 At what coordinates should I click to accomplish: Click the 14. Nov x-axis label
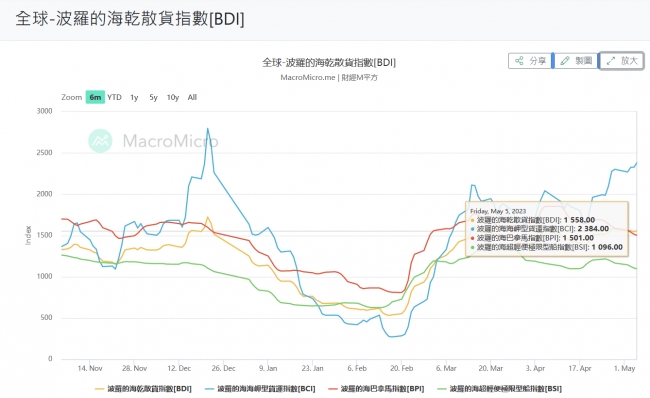tap(90, 368)
